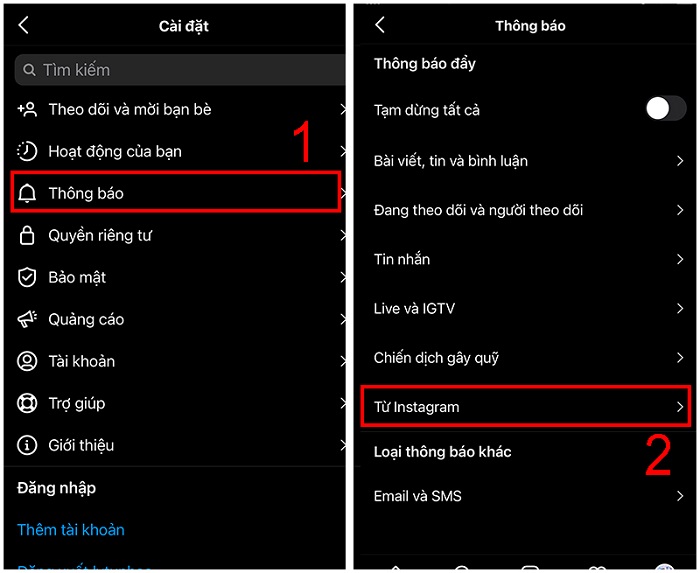Click the info icon for Giới thiệu
The width and height of the screenshot is (700, 573).
pos(27,445)
